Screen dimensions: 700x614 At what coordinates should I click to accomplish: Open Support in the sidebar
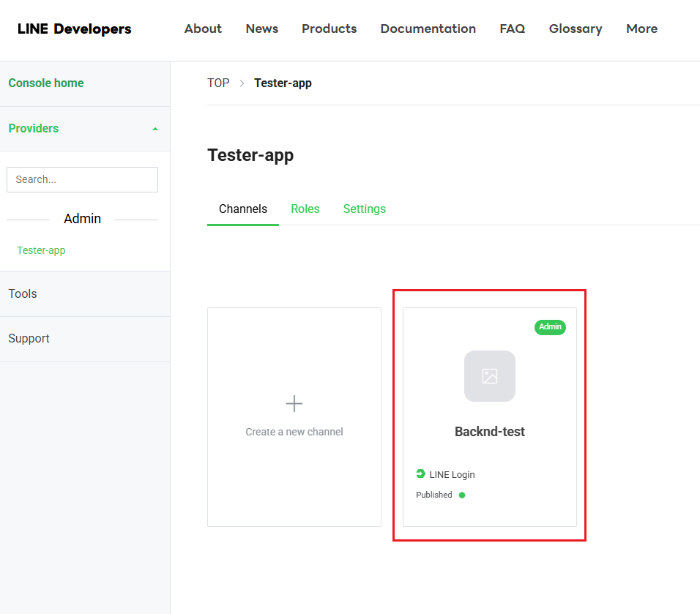pos(29,338)
